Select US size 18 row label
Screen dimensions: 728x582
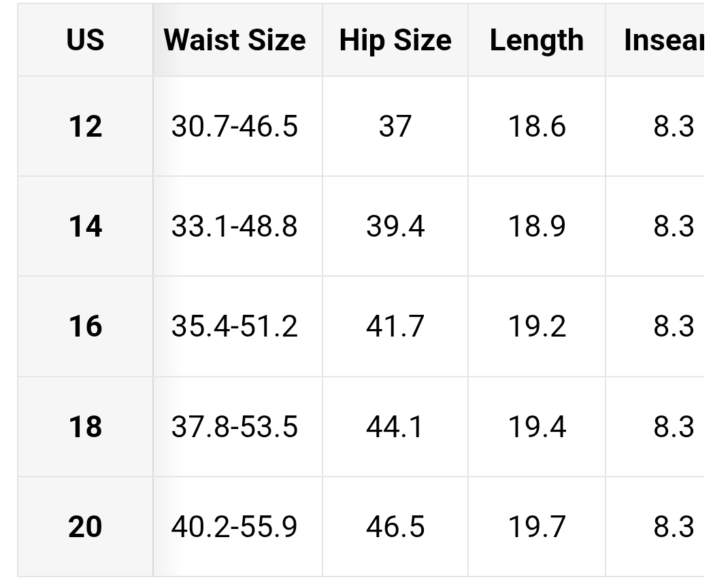[85, 427]
